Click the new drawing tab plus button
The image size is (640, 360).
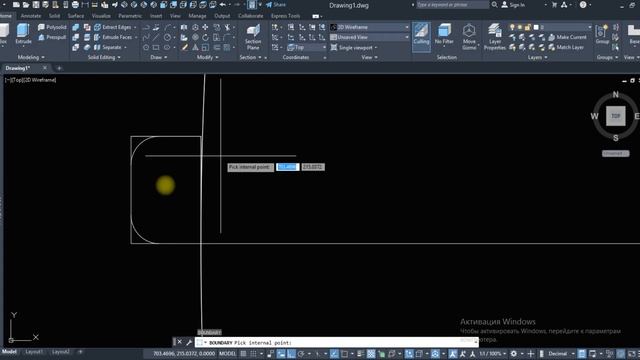click(x=59, y=68)
